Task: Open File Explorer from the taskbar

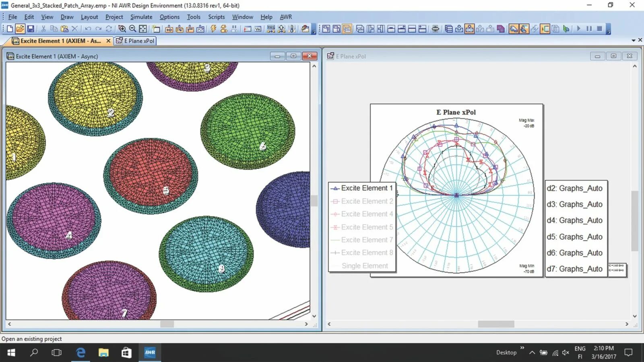Action: coord(103,353)
